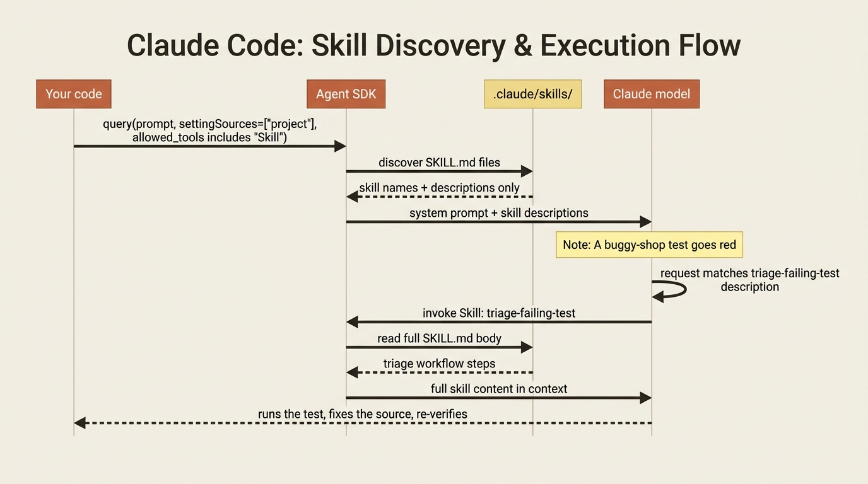Click the 'full skill content in context' label
Viewport: 868px width, 484px height.
(499, 389)
